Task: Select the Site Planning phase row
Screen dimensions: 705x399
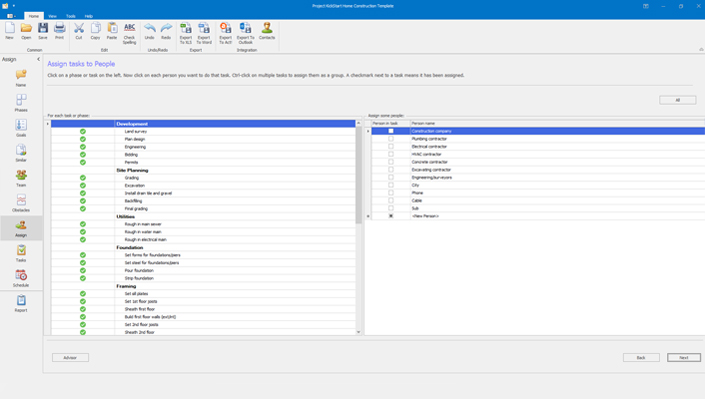Action: [x=203, y=170]
